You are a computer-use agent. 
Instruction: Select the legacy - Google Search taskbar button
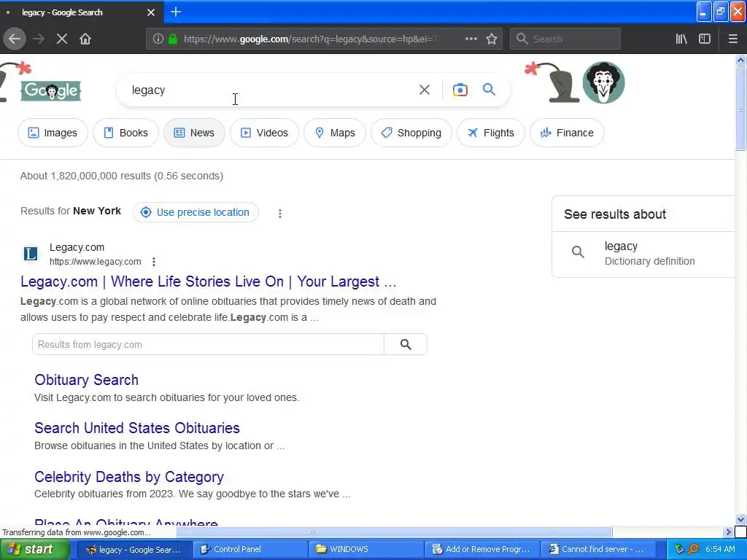coord(134,549)
